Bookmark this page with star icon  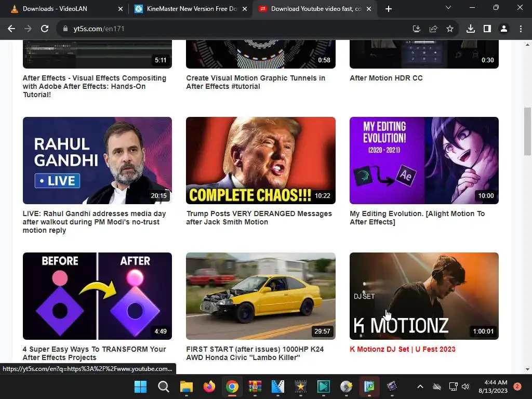pos(450,29)
